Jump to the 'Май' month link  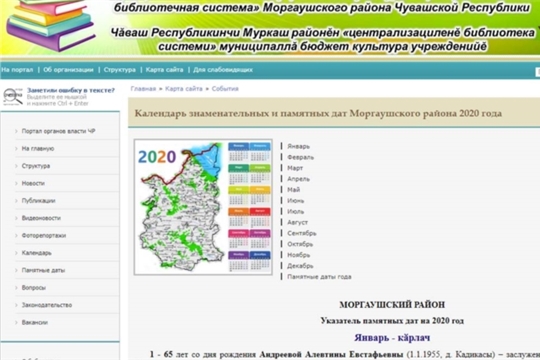pos(293,190)
